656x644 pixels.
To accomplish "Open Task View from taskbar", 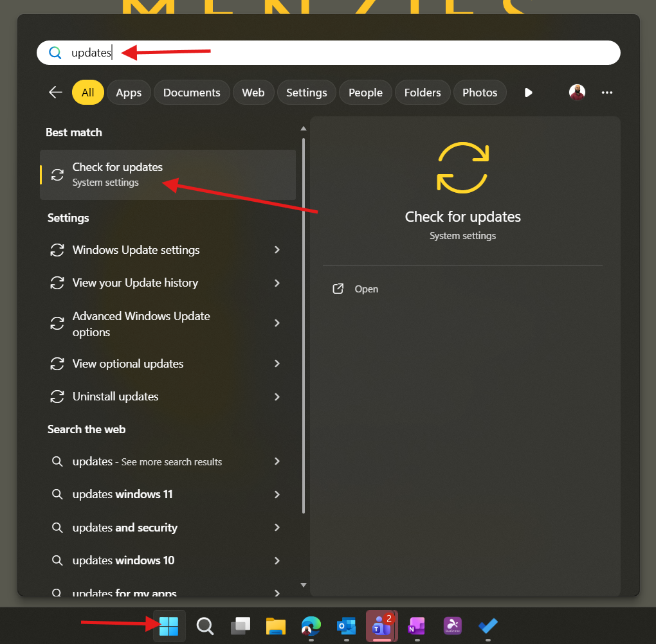I will coord(241,625).
